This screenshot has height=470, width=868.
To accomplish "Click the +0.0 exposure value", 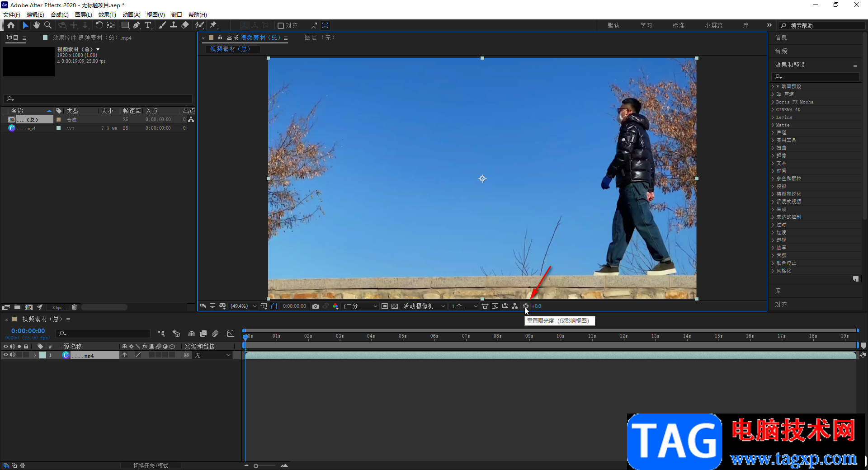I will point(536,306).
